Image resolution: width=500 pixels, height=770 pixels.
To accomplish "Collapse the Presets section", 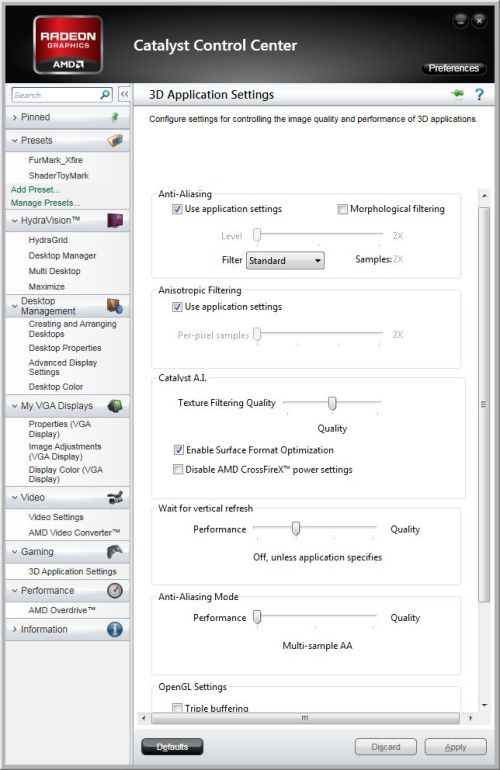I will [x=14, y=140].
